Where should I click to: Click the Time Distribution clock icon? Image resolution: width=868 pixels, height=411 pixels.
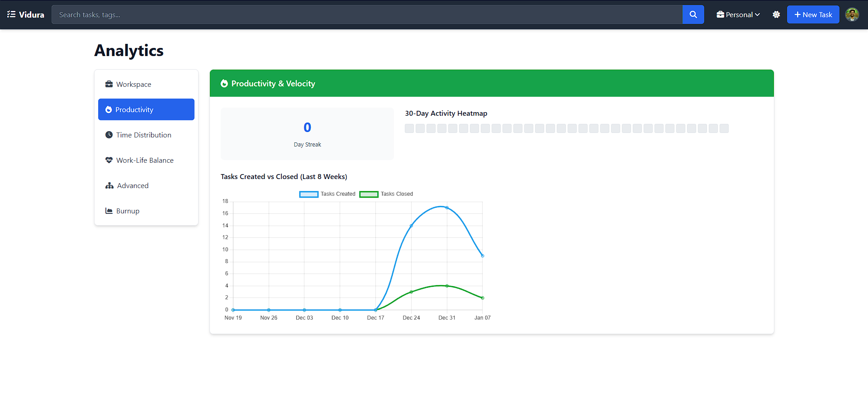coord(109,135)
